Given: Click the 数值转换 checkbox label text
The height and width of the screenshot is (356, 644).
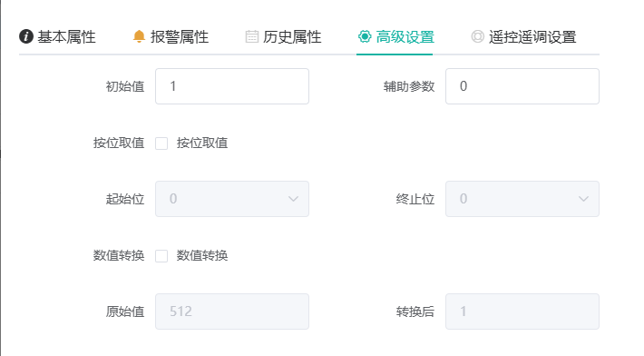Looking at the screenshot, I should [x=202, y=256].
